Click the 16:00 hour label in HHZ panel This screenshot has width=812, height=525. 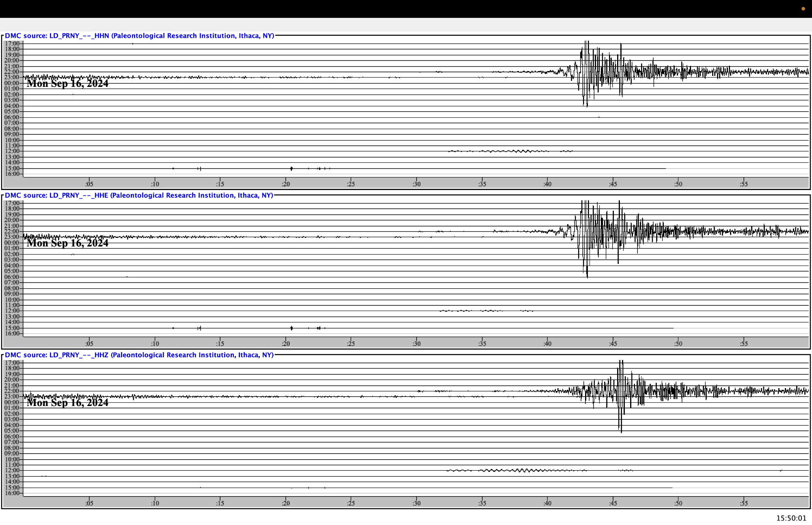coord(12,493)
